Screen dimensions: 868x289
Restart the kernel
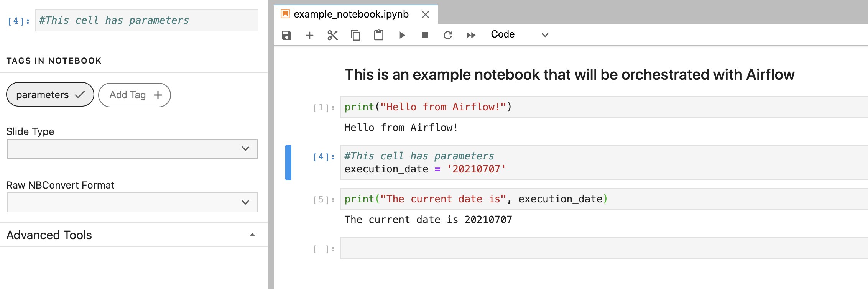tap(447, 35)
